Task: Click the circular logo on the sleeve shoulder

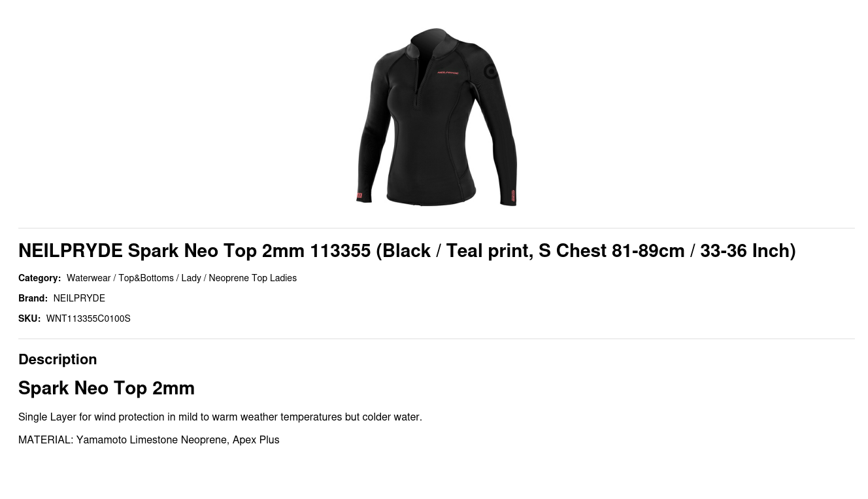Action: tap(491, 72)
